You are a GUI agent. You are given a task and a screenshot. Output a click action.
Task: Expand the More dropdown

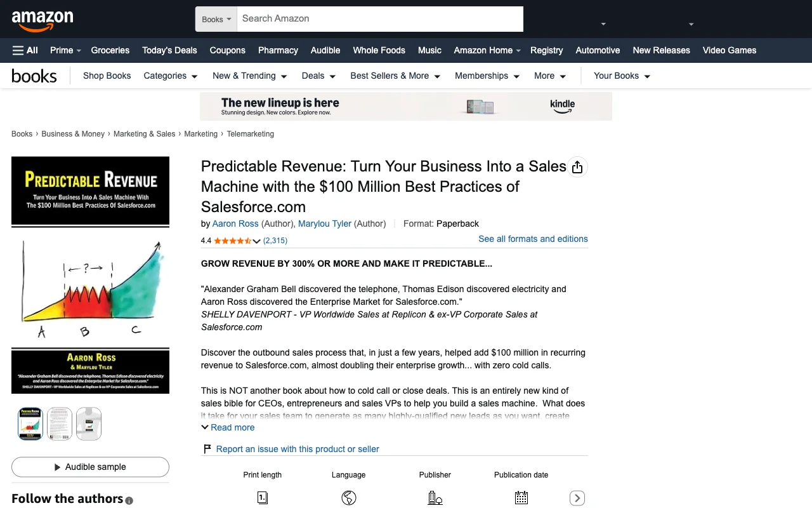click(550, 76)
